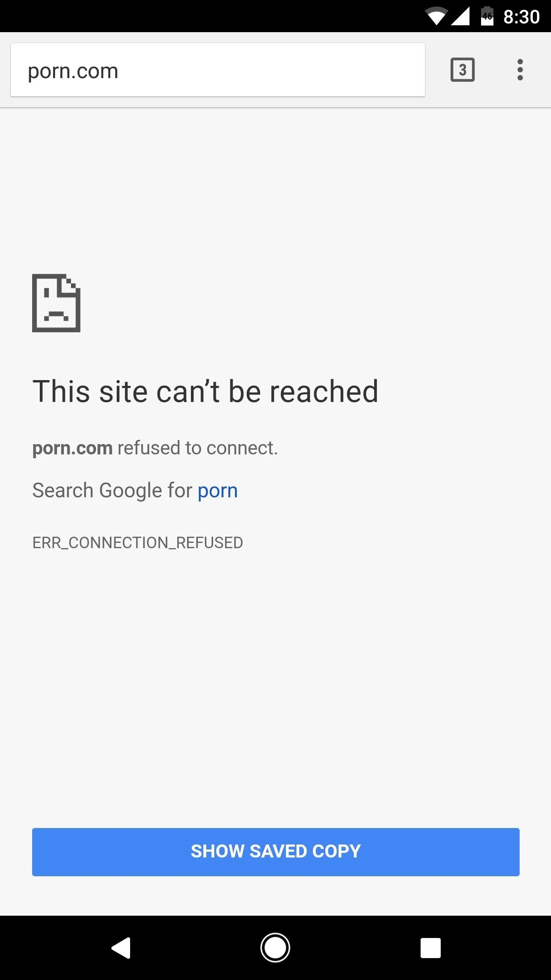Open the tab switcher showing 3 tabs

coord(463,70)
